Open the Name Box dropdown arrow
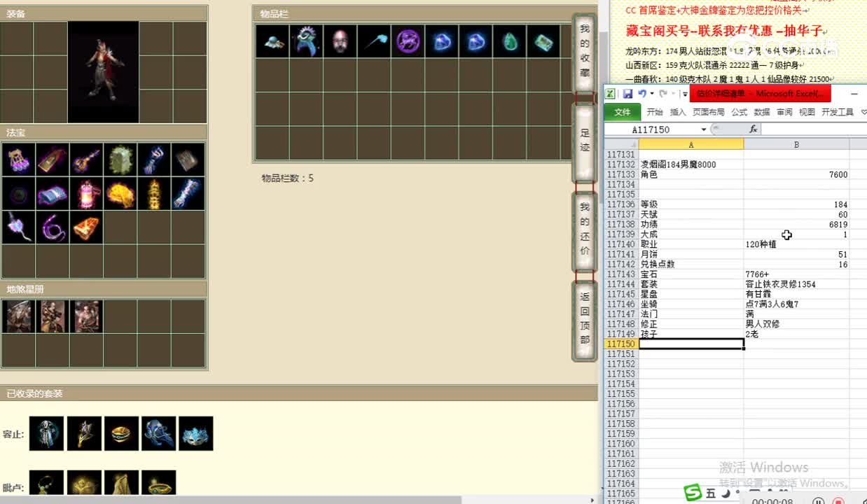Screen dimensions: 867x504 tap(703, 129)
